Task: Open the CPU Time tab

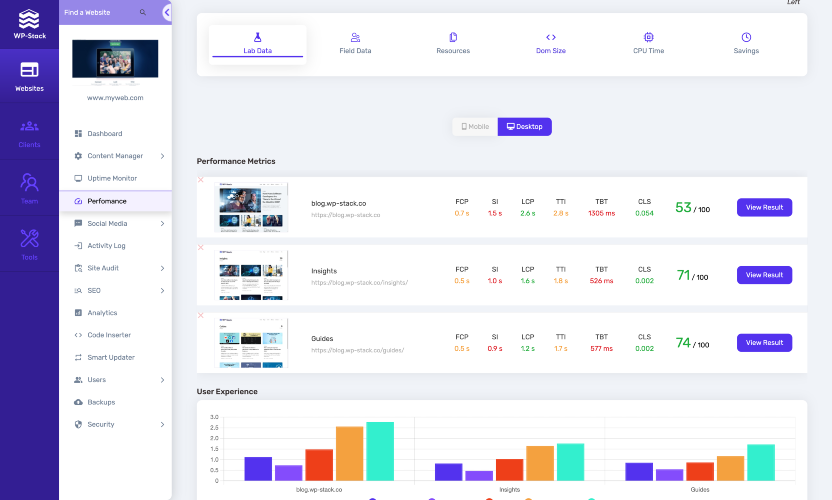Action: point(648,44)
